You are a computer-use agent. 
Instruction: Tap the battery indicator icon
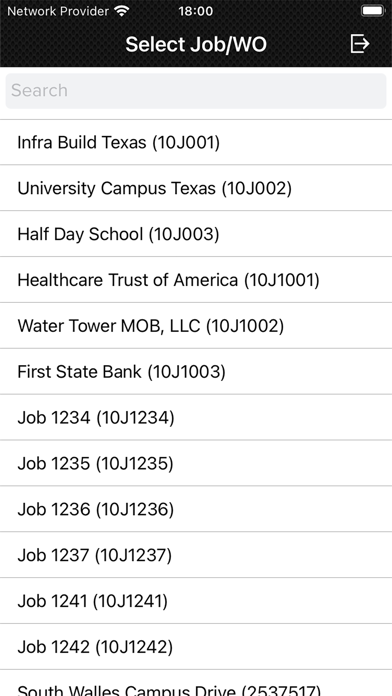pyautogui.click(x=373, y=11)
